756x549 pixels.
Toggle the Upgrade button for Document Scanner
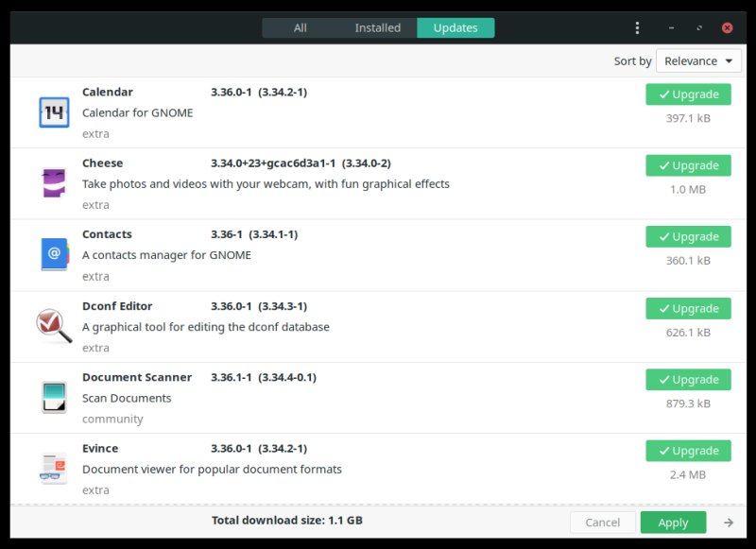click(688, 380)
